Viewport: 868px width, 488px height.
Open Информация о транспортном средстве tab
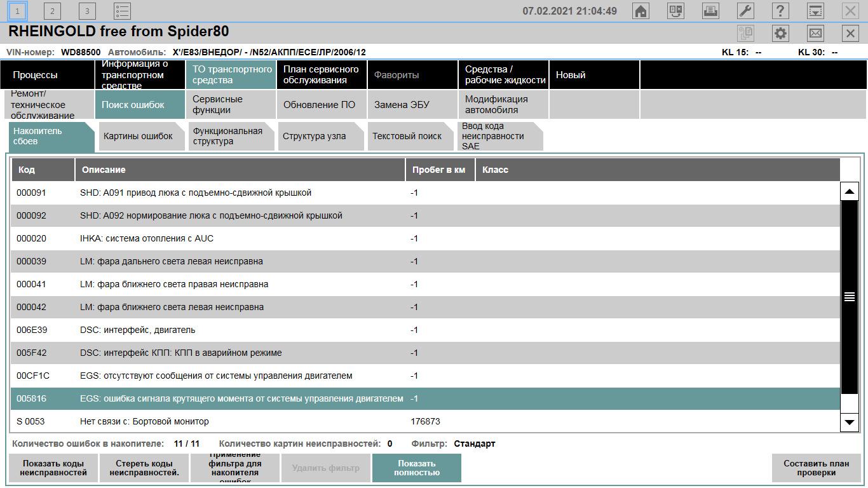[140, 75]
